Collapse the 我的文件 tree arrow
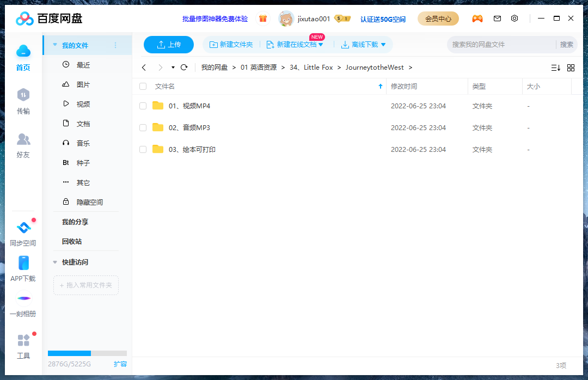The height and width of the screenshot is (380, 588). (x=55, y=45)
